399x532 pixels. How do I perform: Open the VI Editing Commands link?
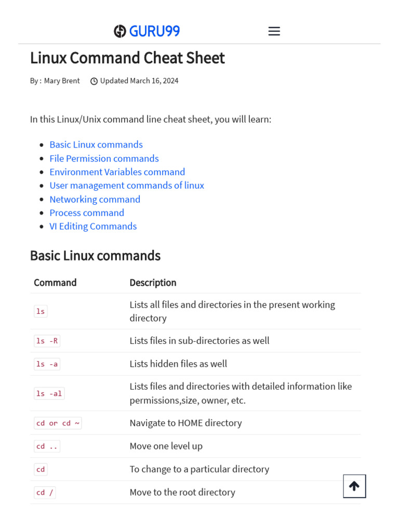(x=93, y=227)
